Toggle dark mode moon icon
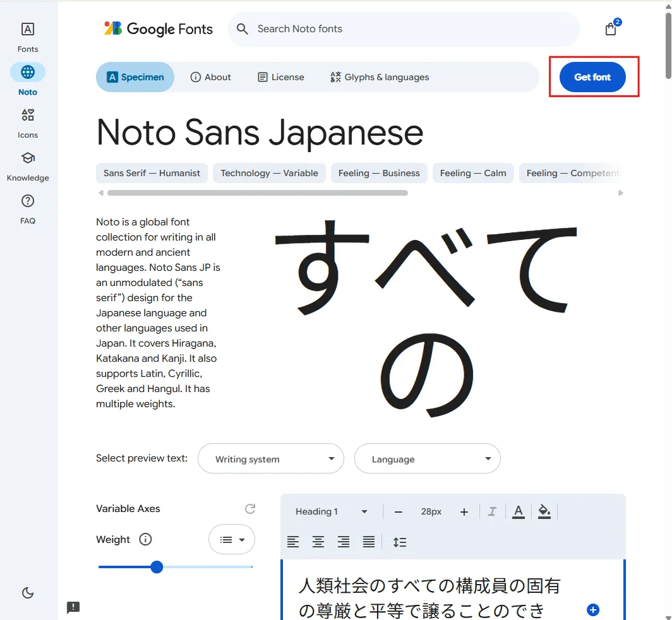 tap(27, 593)
